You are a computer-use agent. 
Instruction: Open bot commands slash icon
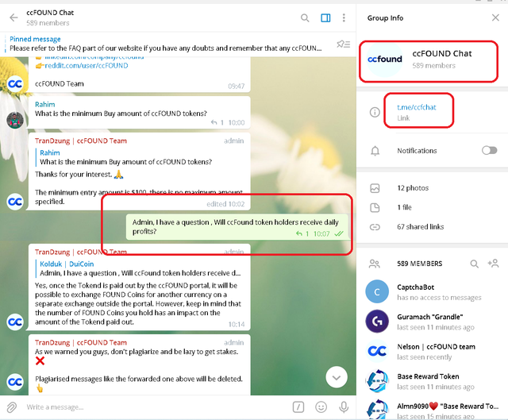click(x=298, y=407)
